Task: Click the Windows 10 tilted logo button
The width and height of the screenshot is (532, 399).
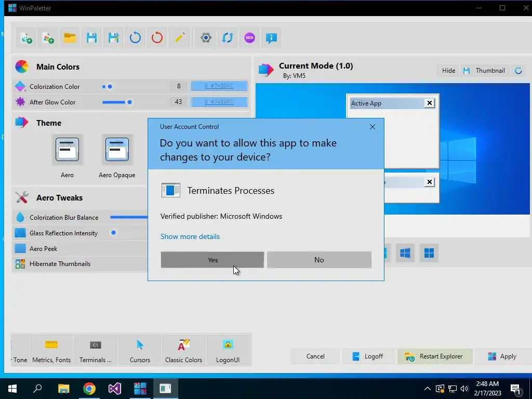Action: pyautogui.click(x=405, y=253)
